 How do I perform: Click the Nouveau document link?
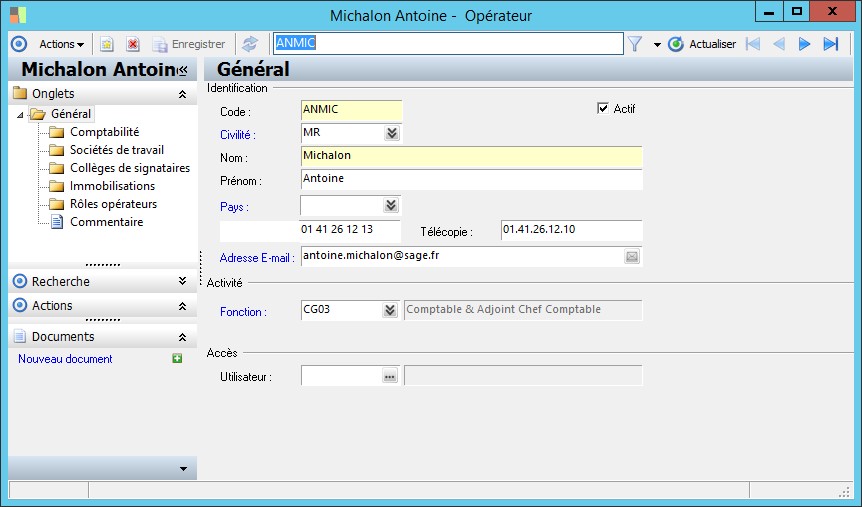65,358
